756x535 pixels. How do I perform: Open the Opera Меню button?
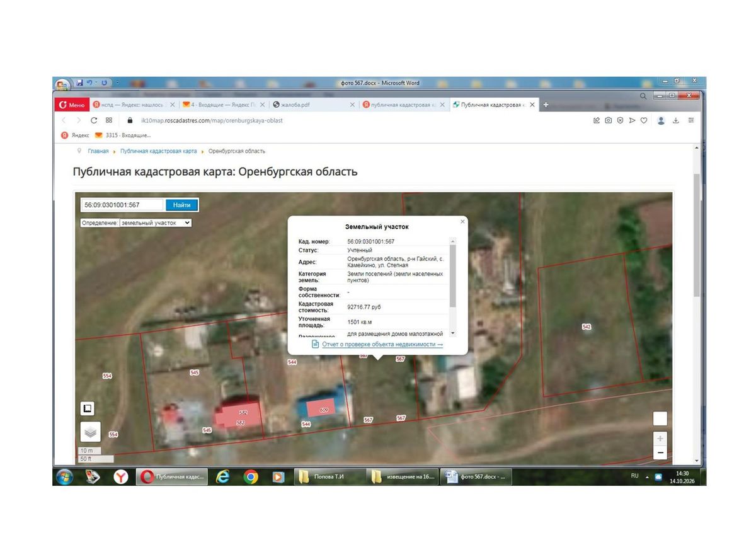point(72,105)
